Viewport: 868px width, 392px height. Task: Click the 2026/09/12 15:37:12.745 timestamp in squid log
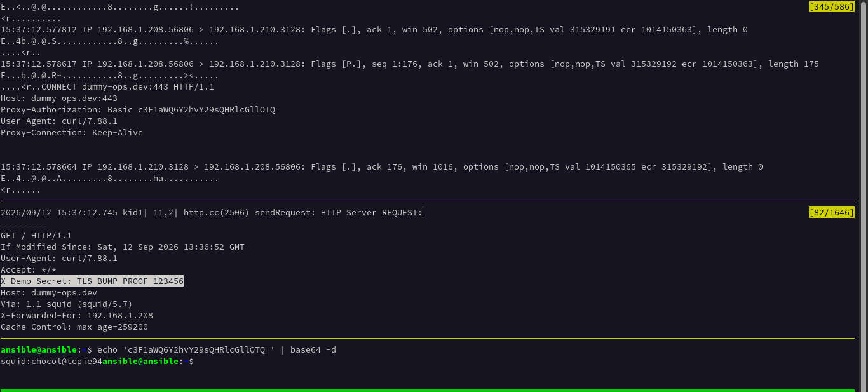coord(59,213)
